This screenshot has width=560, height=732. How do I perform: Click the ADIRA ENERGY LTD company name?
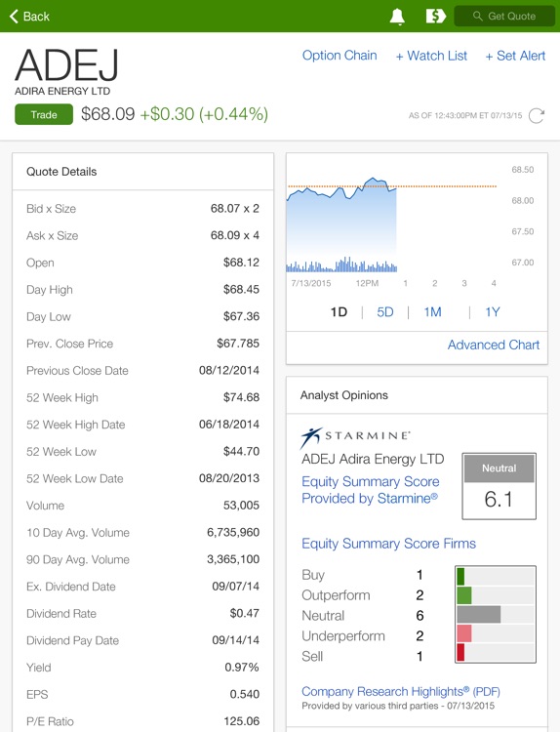coord(62,91)
